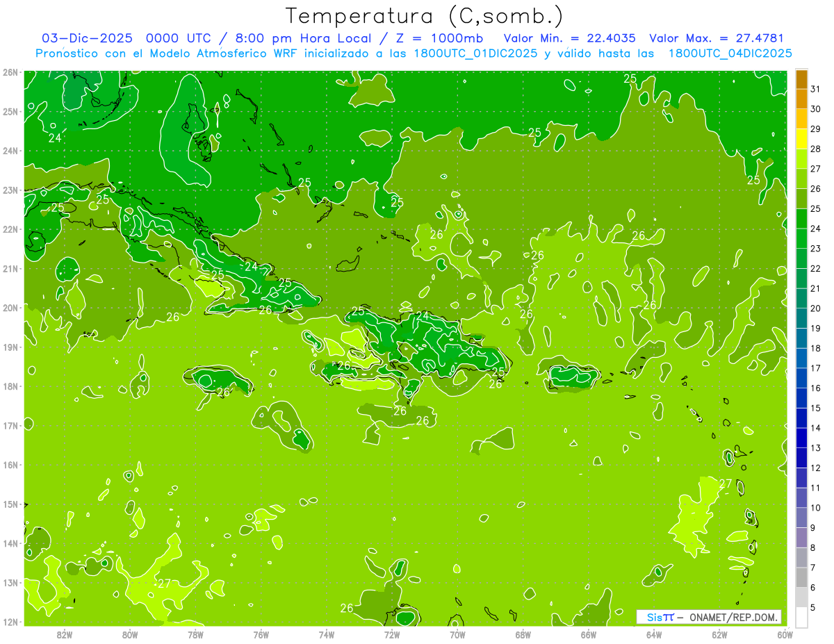
Task: Click the Sisπ logo in the map corner
Action: [660, 617]
